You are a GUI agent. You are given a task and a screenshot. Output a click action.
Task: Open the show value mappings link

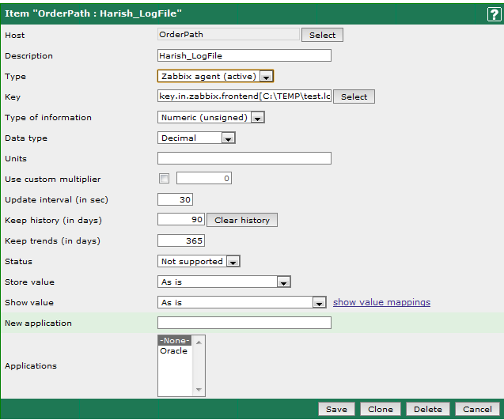pos(381,303)
